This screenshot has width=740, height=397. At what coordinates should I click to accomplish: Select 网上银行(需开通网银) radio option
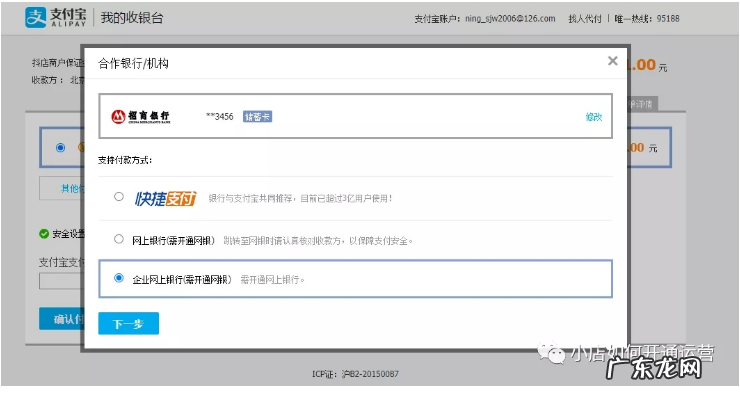(119, 239)
